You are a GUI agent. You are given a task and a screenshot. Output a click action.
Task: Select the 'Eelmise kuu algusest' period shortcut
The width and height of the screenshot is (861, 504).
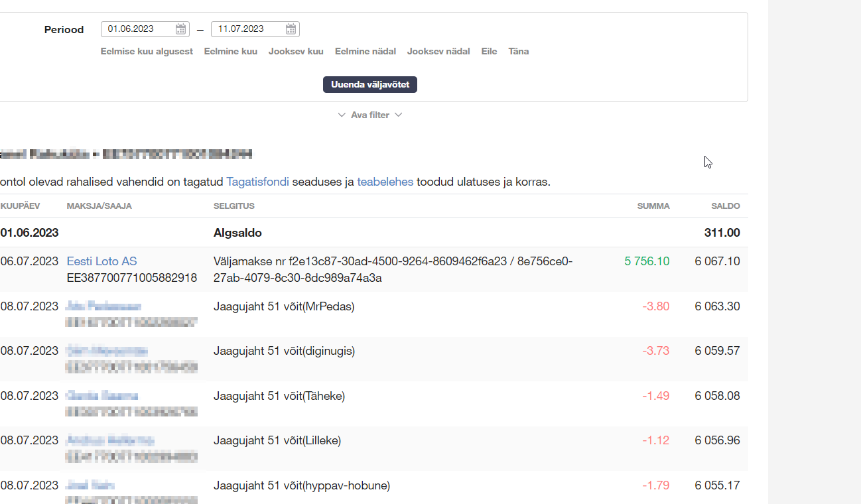[x=147, y=52]
